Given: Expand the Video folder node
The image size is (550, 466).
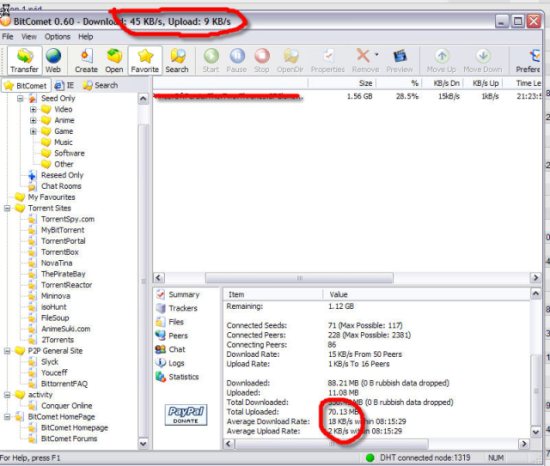Looking at the screenshot, I should [x=33, y=109].
